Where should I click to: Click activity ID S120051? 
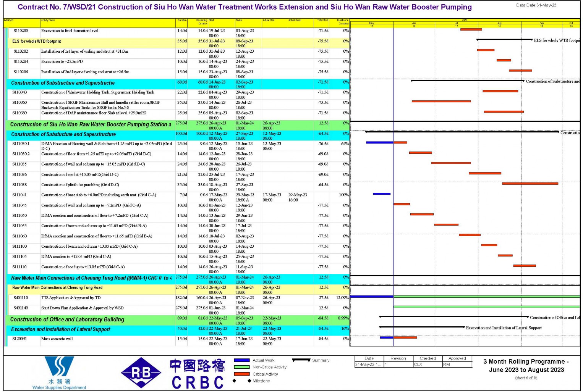[19, 339]
